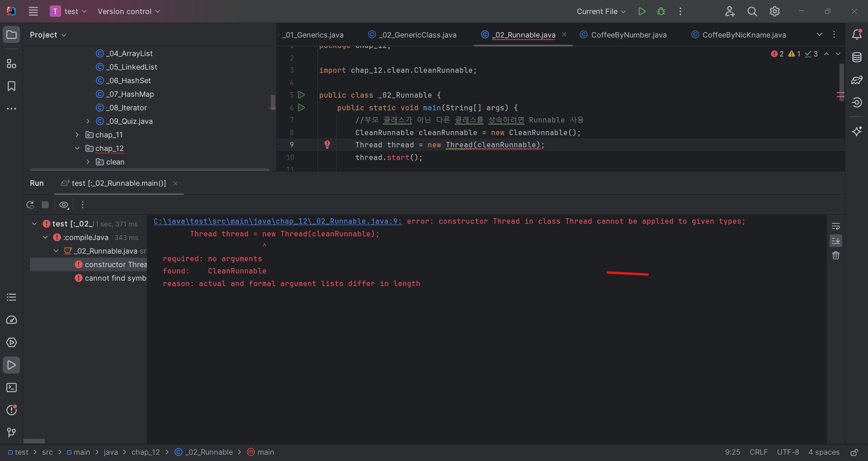Open the Notifications bell
Image resolution: width=868 pixels, height=461 pixels.
(x=857, y=34)
